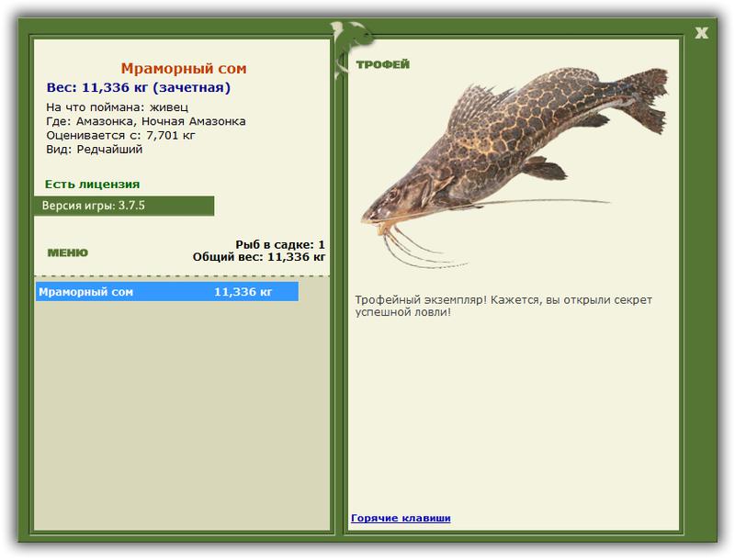Viewport: 735px width, 560px height.
Task: Click the Общий вес: 11,336 кг total
Action: coord(259,256)
